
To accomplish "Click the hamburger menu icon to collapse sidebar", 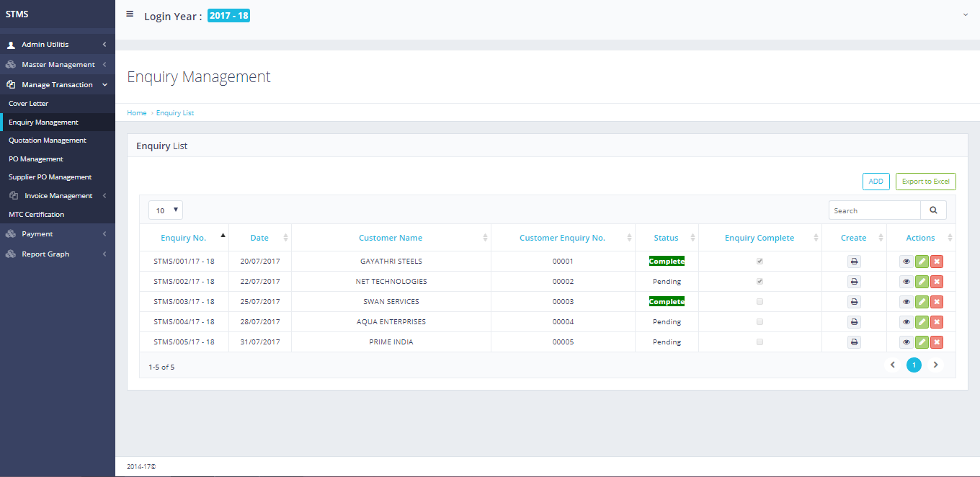I will (130, 14).
